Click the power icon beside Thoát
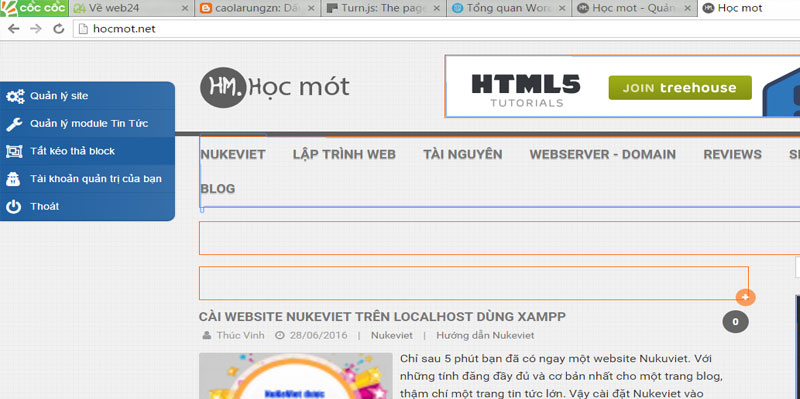The width and height of the screenshot is (800, 399). pos(14,207)
